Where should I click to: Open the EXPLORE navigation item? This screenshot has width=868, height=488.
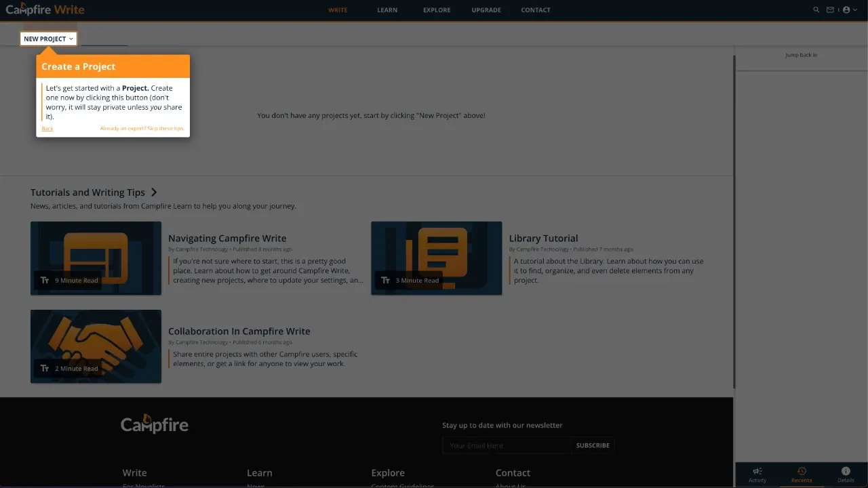(x=436, y=9)
